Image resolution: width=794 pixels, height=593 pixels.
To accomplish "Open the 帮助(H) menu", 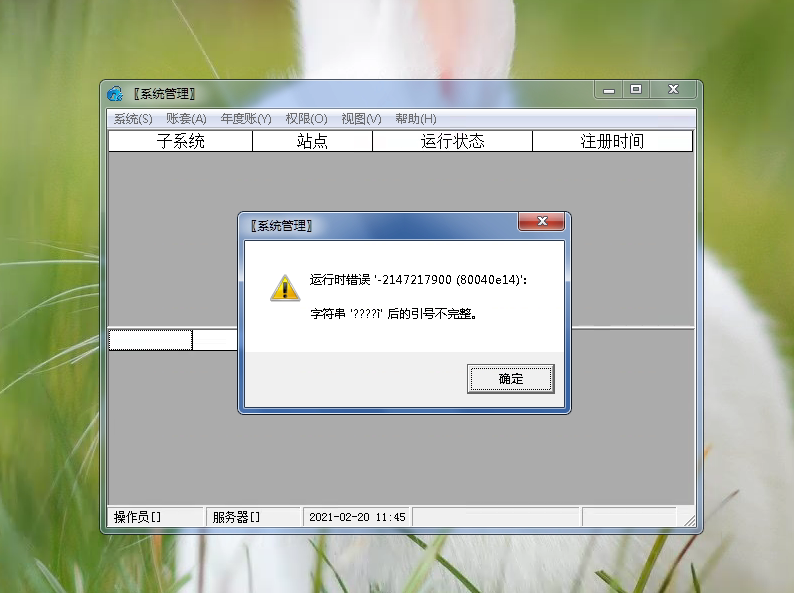I will pyautogui.click(x=416, y=119).
